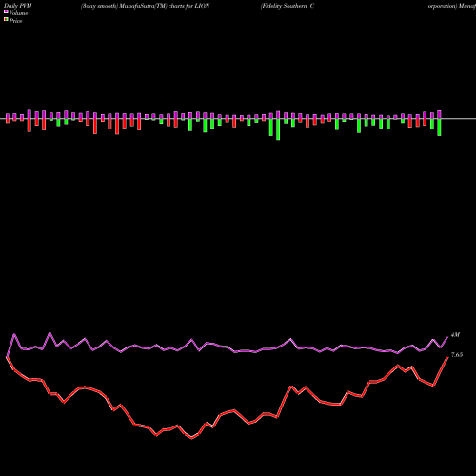This screenshot has height=476, width=476.
Task: Click the '4M' volume end label
Action: (455, 335)
